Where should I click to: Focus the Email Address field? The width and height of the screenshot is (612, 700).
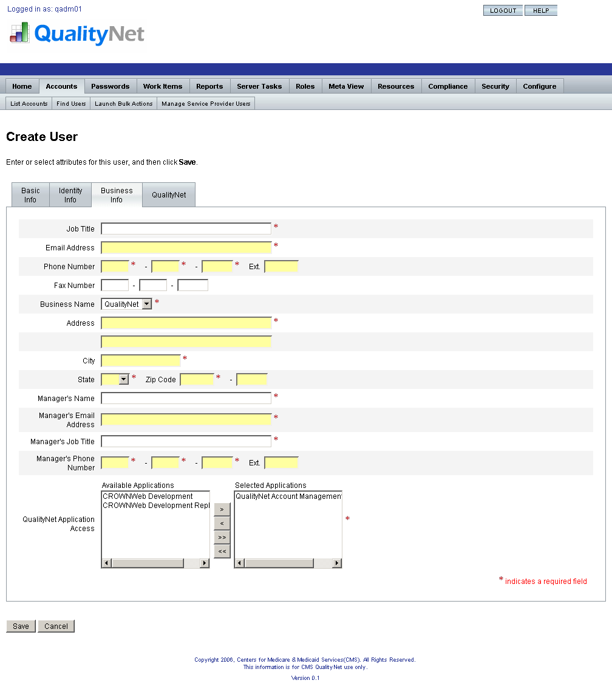click(x=186, y=247)
